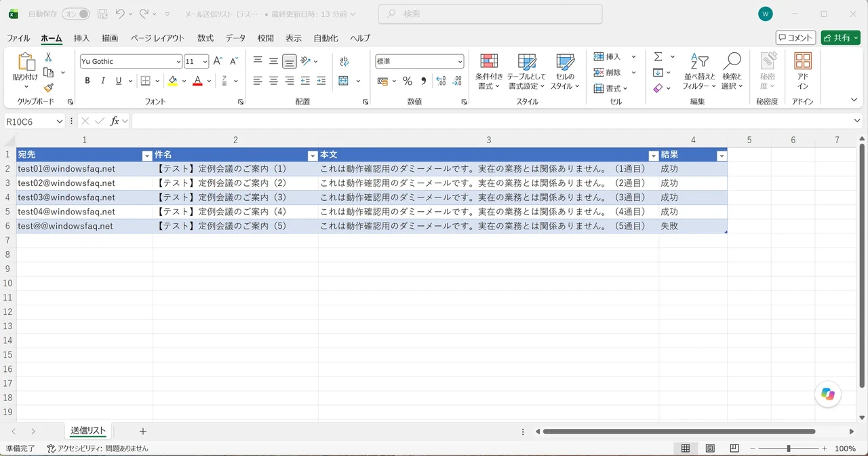Open 条件付き書式 conditional formatting

tap(489, 72)
